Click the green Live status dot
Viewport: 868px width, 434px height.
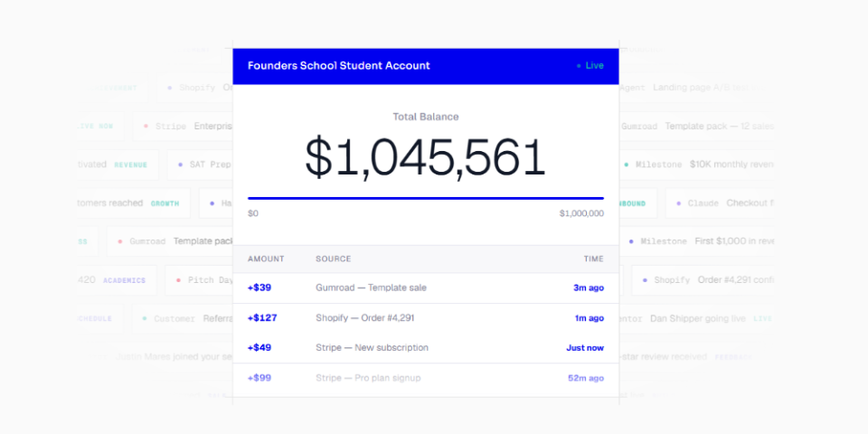pos(579,66)
